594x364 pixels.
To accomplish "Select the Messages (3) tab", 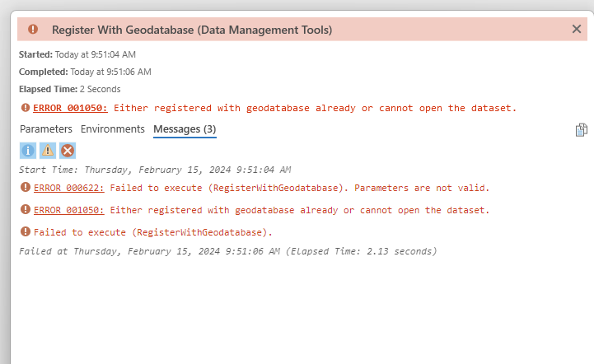I will 185,129.
